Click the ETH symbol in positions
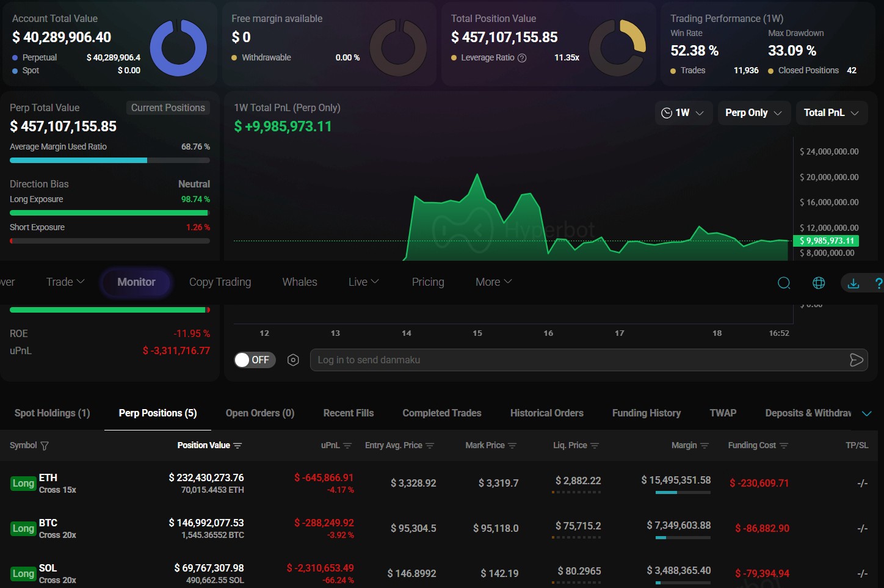884x588 pixels. pos(48,477)
